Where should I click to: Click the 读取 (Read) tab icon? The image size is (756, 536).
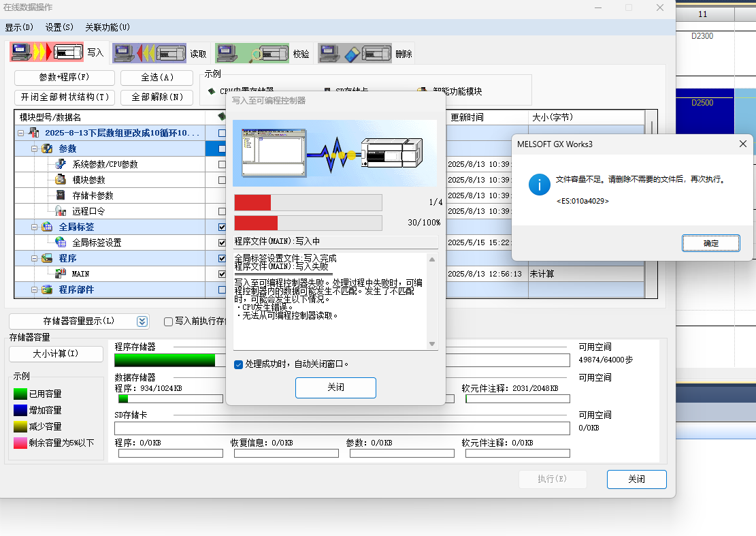149,53
